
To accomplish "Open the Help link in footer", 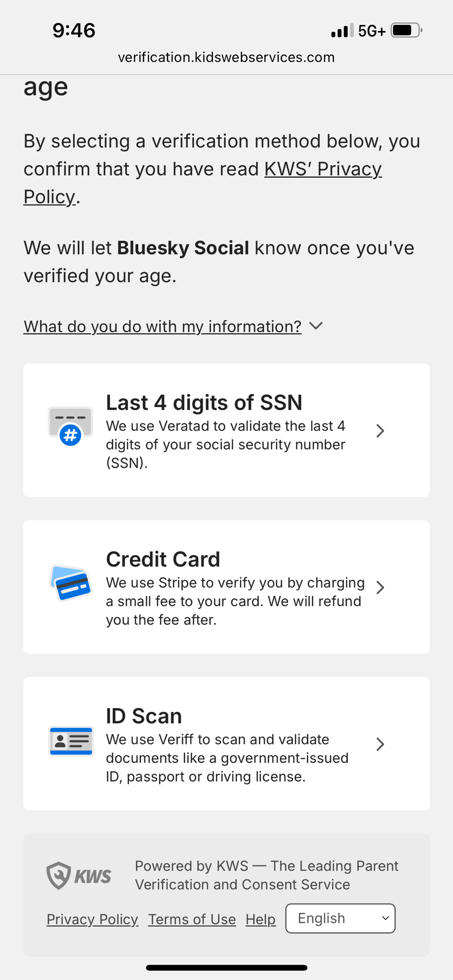I will click(x=260, y=919).
